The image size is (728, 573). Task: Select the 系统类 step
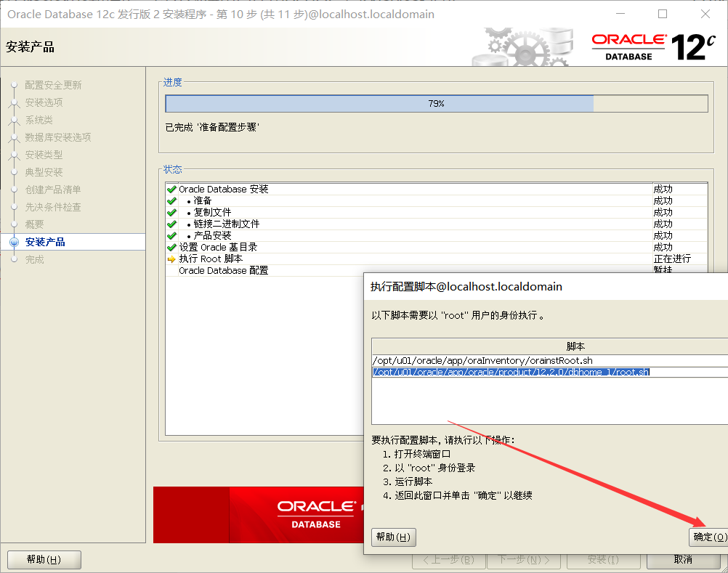pos(39,120)
